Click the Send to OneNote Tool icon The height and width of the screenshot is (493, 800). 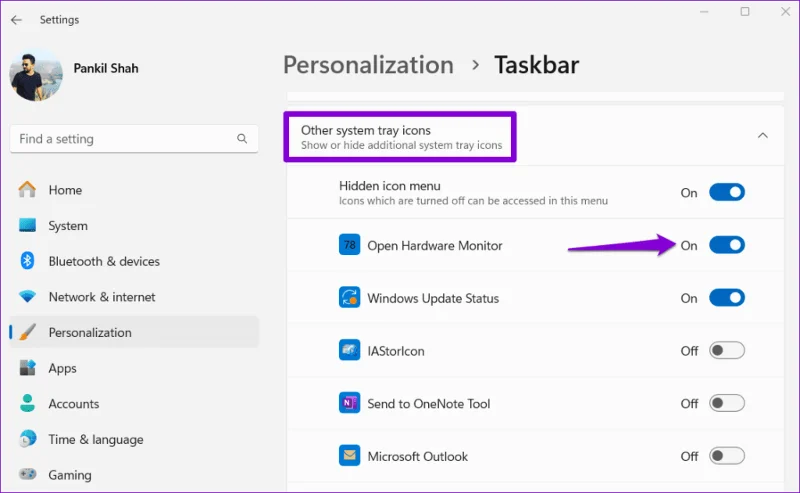pos(349,403)
